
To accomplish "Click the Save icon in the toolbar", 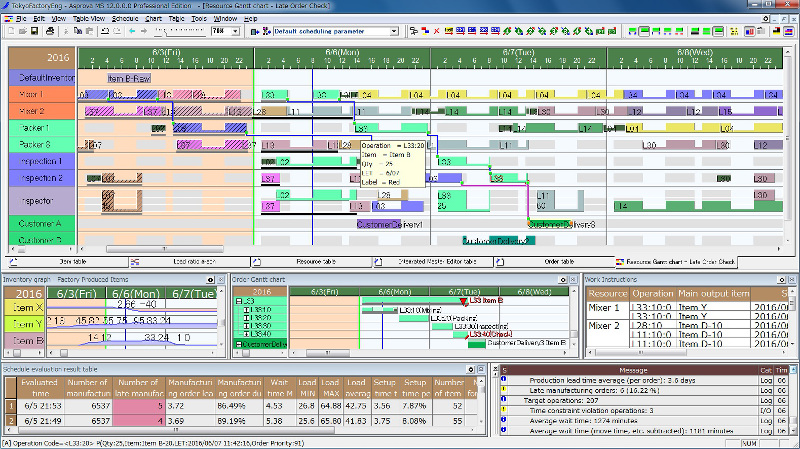I will (35, 31).
